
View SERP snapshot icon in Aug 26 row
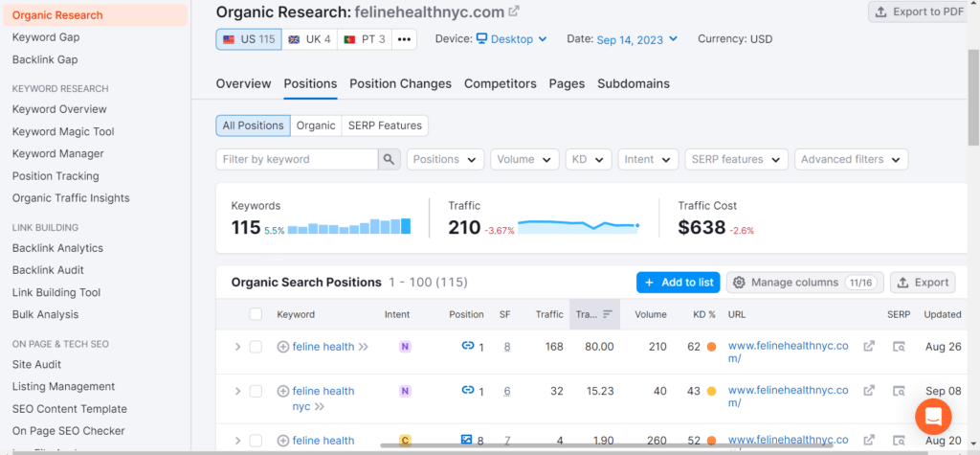coord(899,347)
